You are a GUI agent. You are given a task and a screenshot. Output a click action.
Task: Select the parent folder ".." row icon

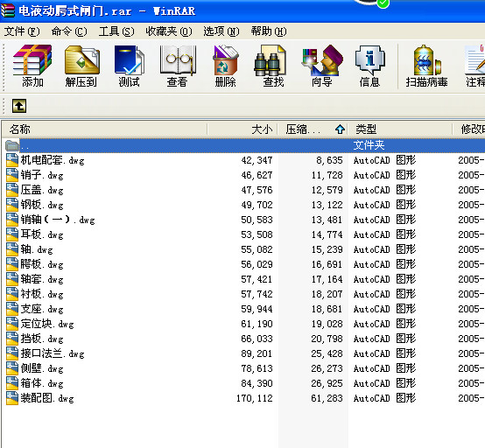tap(12, 145)
